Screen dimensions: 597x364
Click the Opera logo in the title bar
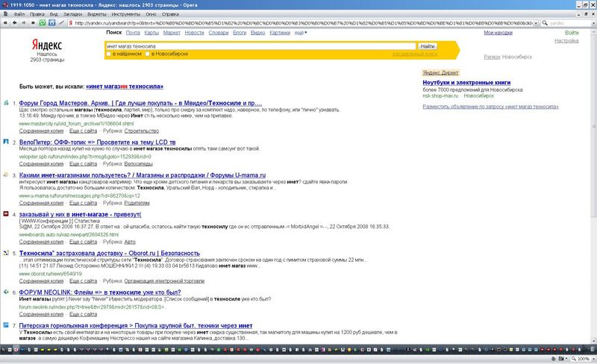click(x=5, y=5)
